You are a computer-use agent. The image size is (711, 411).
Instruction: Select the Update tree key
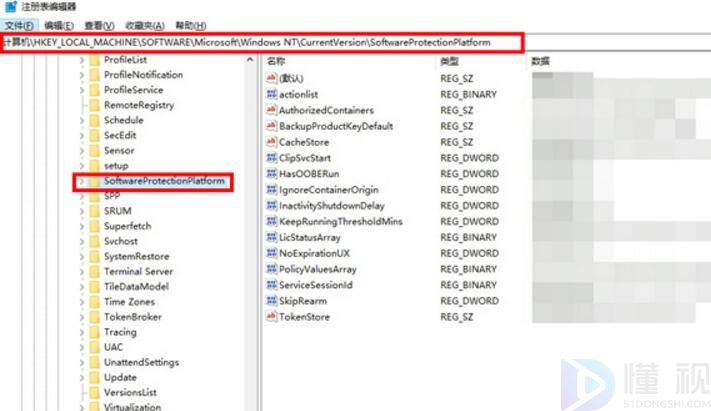[120, 377]
